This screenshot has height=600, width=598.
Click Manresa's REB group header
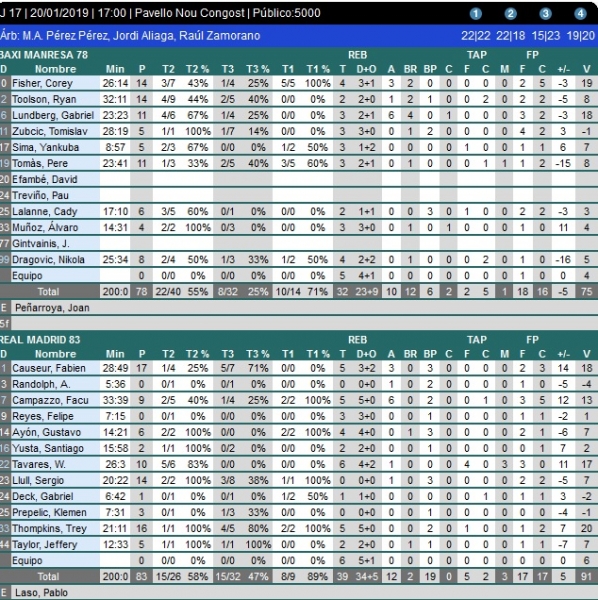tap(357, 55)
